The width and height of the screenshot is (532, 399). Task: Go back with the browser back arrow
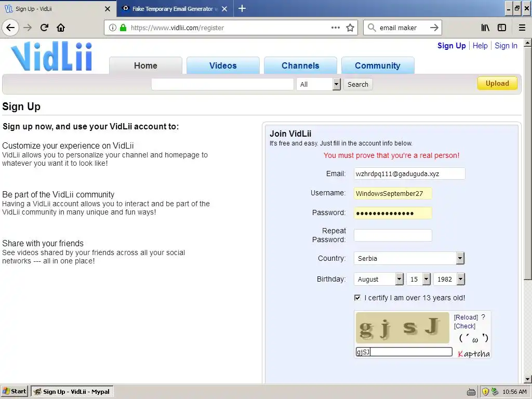coord(10,28)
